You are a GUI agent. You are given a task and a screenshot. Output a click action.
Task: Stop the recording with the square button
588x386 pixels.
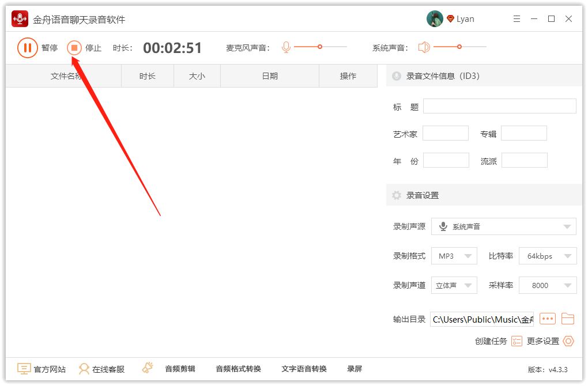tap(74, 48)
